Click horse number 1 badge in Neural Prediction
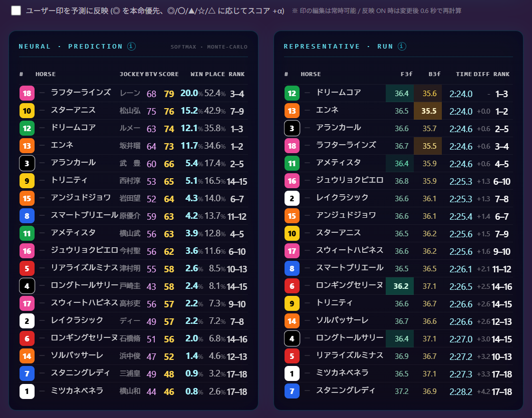The image size is (532, 418). [27, 391]
